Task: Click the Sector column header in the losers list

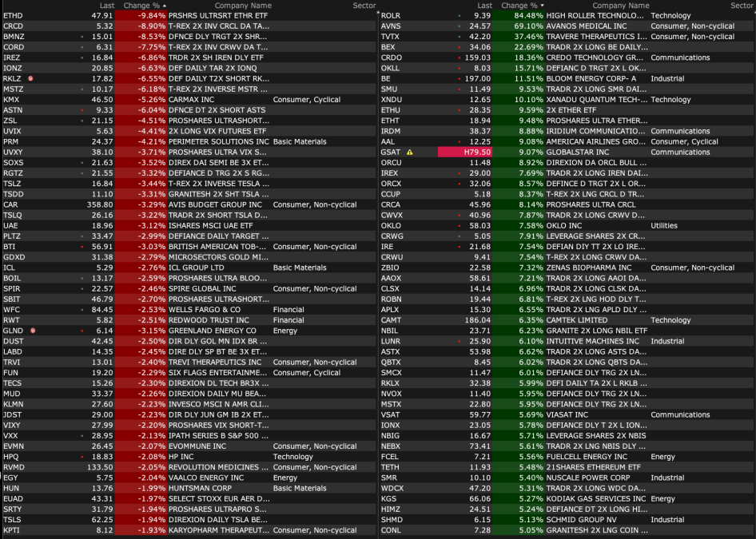Action: [x=364, y=6]
